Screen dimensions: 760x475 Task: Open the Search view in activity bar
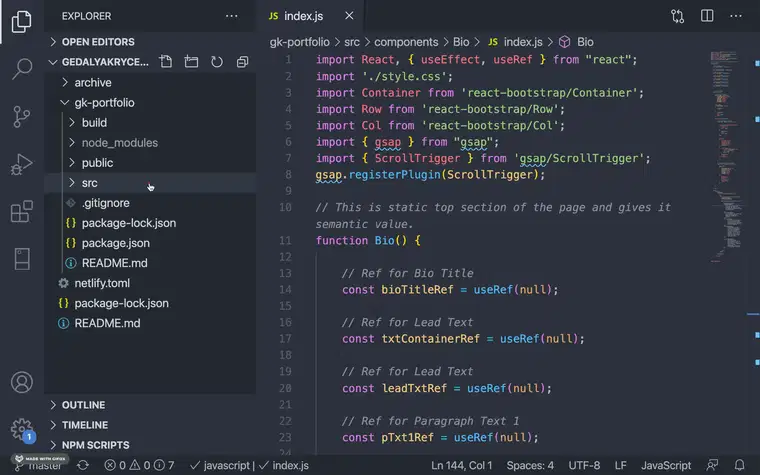22,69
